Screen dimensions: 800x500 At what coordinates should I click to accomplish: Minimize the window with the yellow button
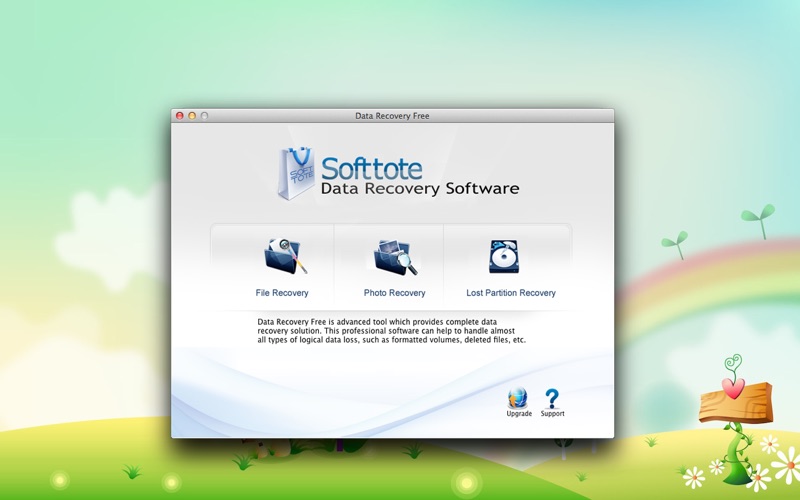tap(192, 116)
